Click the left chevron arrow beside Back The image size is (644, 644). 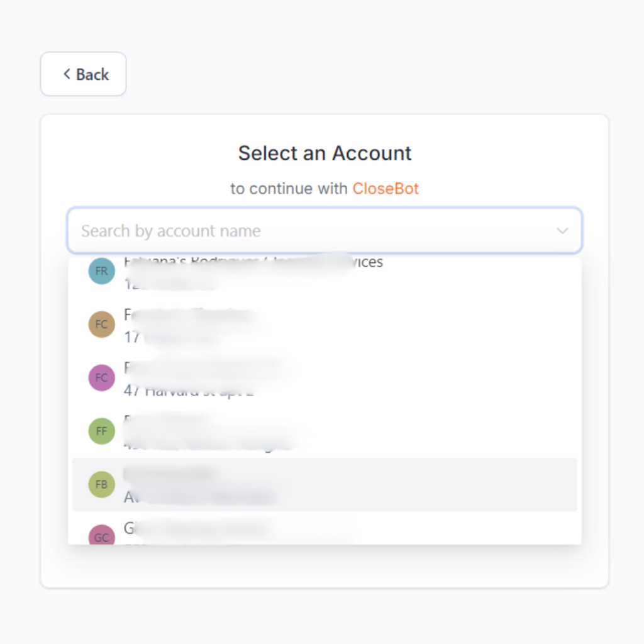pos(67,74)
